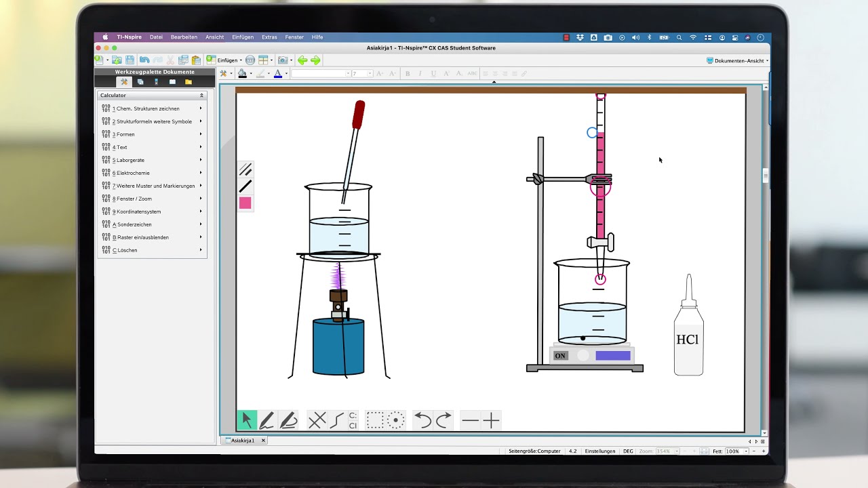Open the Hilfe menu
868x488 pixels.
(317, 37)
